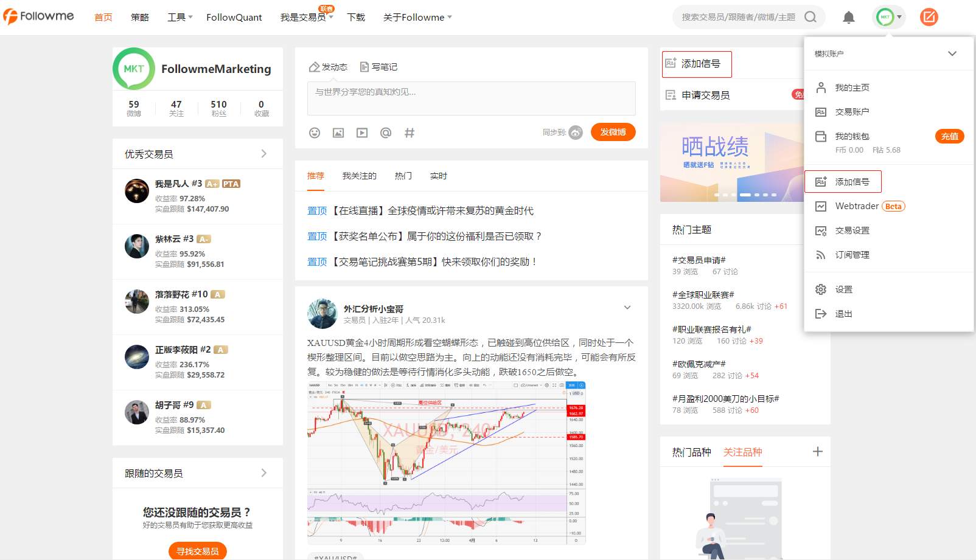
Task: Click the search input field
Action: tap(739, 17)
